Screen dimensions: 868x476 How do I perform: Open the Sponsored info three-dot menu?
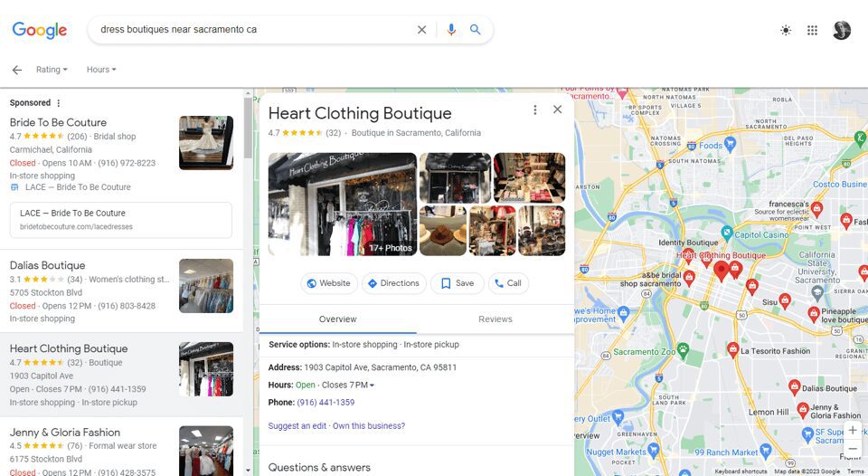point(59,103)
